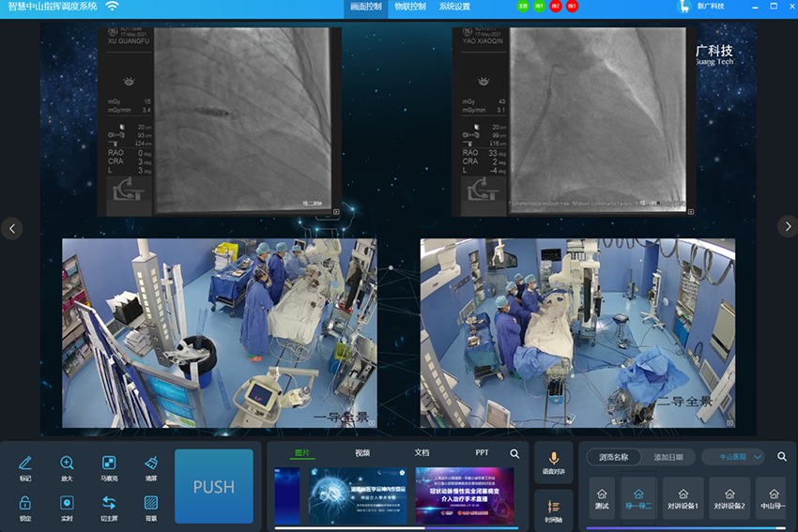The width and height of the screenshot is (798, 532).
Task: Switch sorting to 添加日期
Action: [x=668, y=457]
